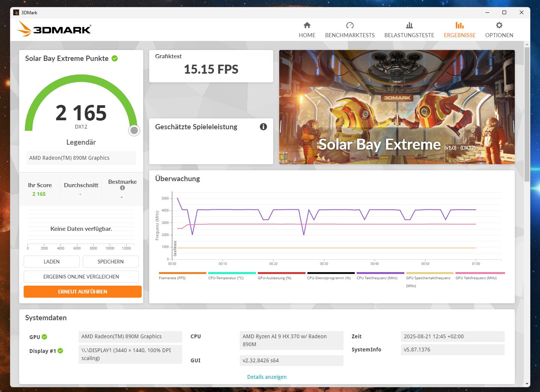Click the GPU value field in Systemdaten
540x392 pixels.
130,337
